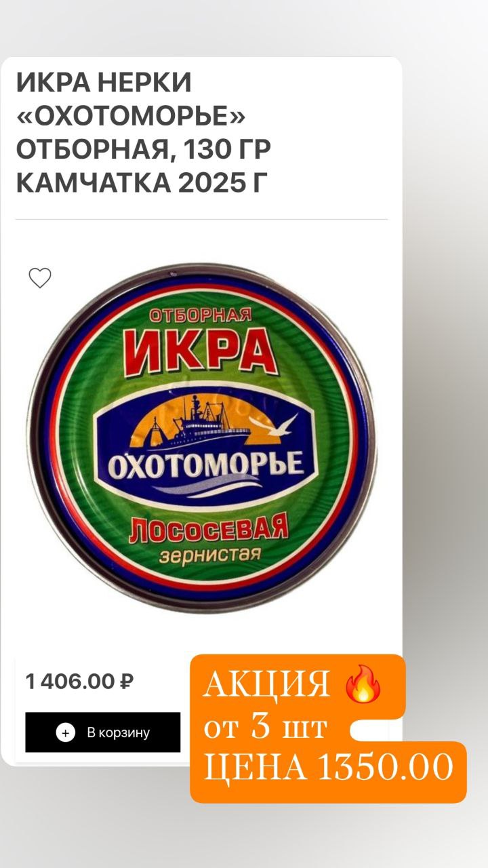The image size is (488, 868).
Task: Open the product title ИКРА НЕРКИ
Action: pos(104,83)
